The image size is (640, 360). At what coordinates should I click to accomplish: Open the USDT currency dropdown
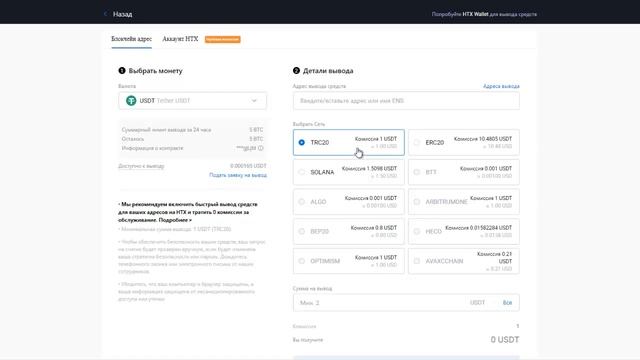(193, 101)
